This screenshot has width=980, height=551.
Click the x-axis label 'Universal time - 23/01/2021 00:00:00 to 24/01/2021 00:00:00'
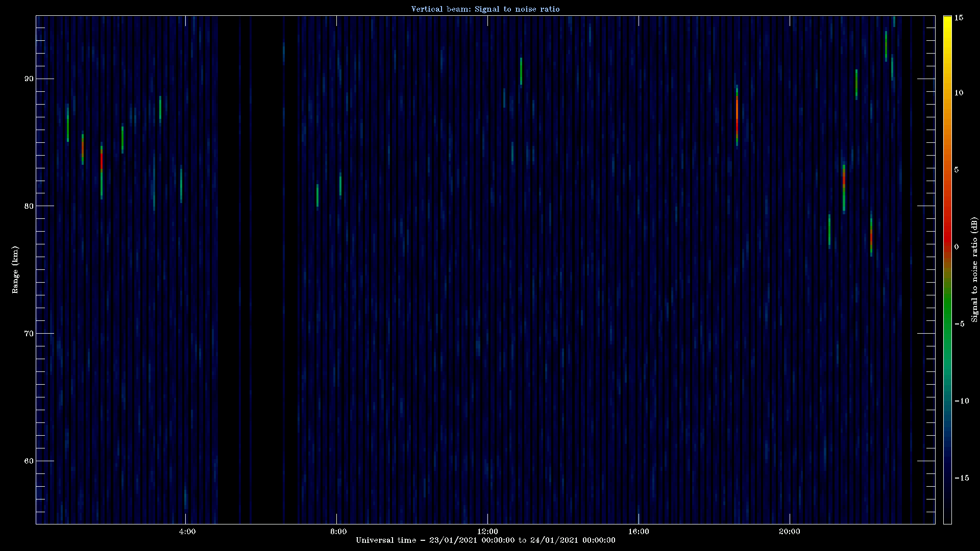485,540
